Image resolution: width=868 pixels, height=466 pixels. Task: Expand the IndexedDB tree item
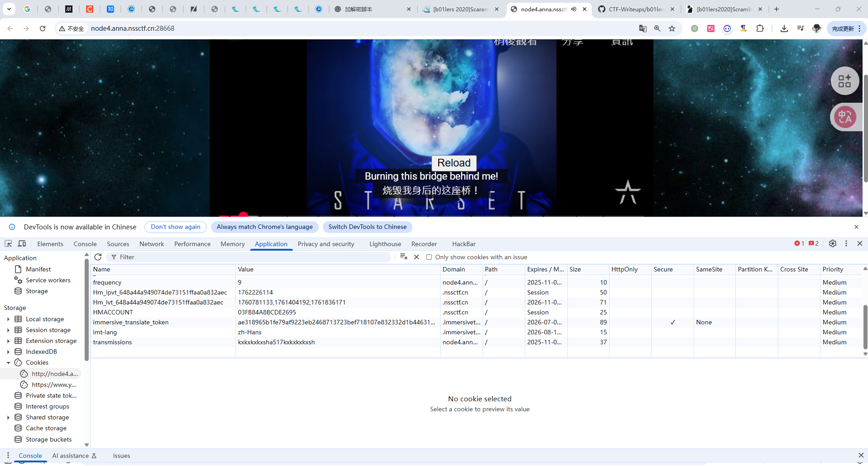coord(8,352)
